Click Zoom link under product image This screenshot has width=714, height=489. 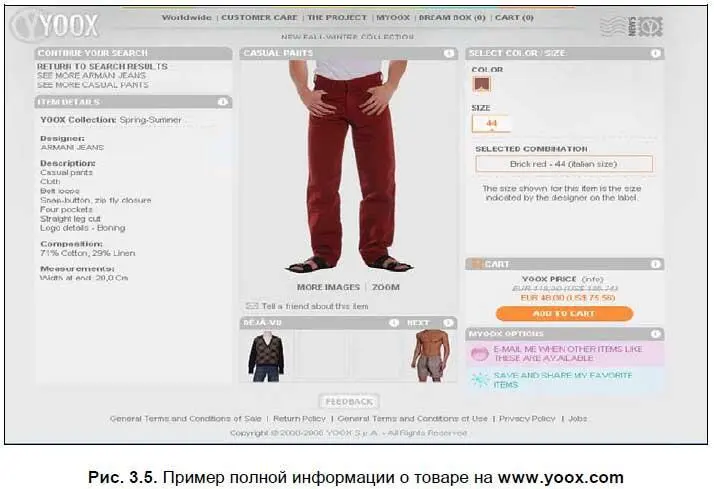pyautogui.click(x=386, y=287)
